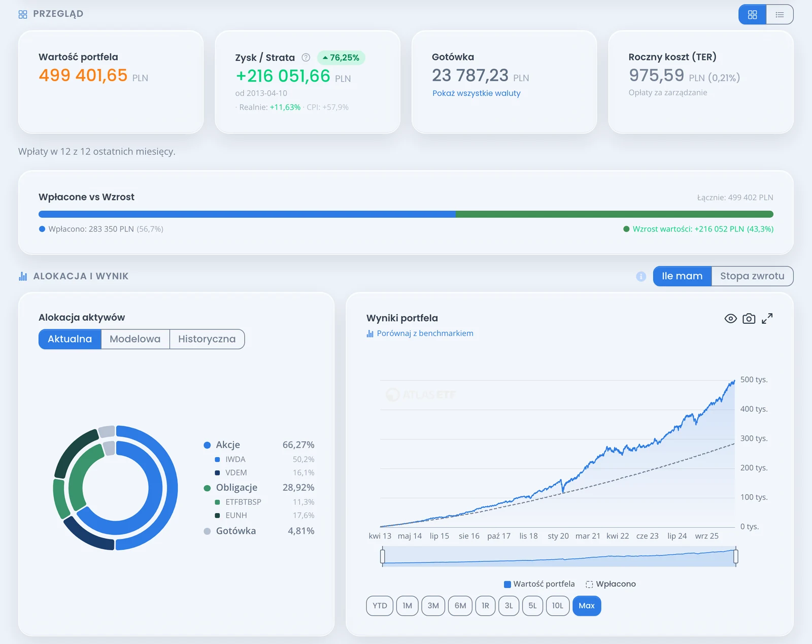The height and width of the screenshot is (644, 812).
Task: Click the Alokacja i wynik bar chart icon
Action: (x=23, y=276)
